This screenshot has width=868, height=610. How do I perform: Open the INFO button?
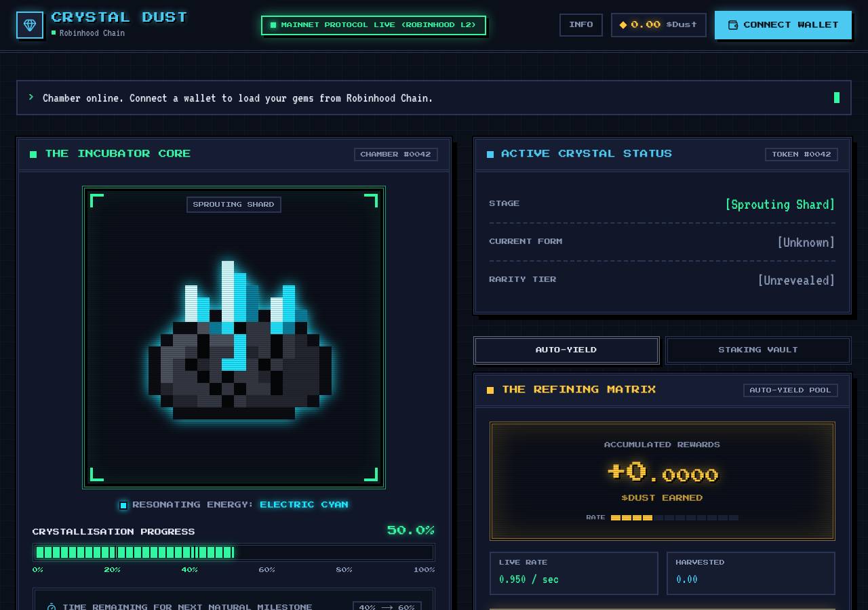coord(581,25)
